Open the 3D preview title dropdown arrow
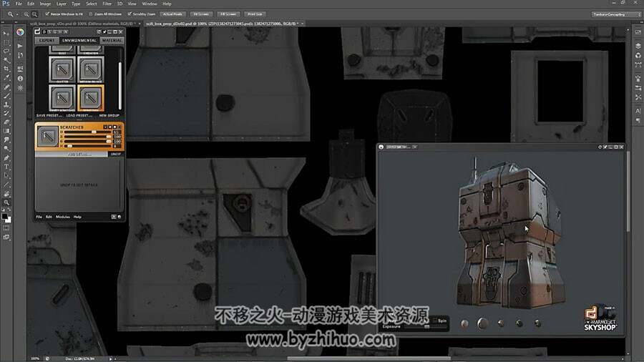Image resolution: width=644 pixels, height=362 pixels. tap(415, 147)
